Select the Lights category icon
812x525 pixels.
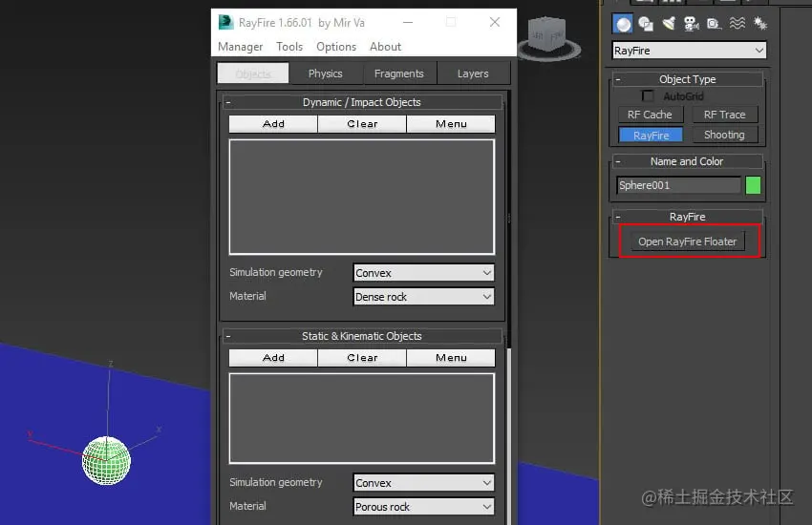tap(669, 24)
